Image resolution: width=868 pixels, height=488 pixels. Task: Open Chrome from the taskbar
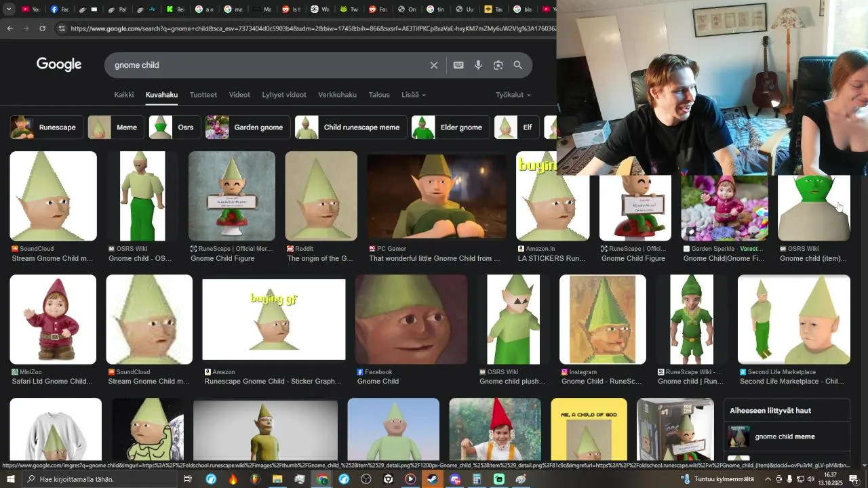tap(321, 479)
